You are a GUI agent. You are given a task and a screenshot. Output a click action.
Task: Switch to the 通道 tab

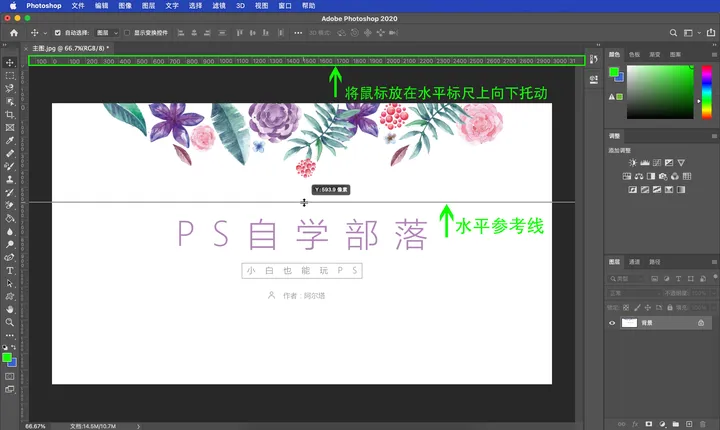click(x=635, y=262)
